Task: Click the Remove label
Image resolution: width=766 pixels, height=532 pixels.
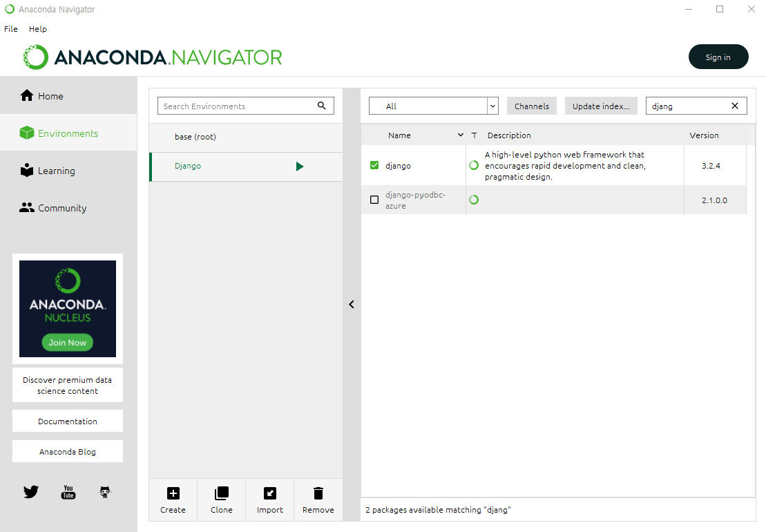Action: [318, 509]
